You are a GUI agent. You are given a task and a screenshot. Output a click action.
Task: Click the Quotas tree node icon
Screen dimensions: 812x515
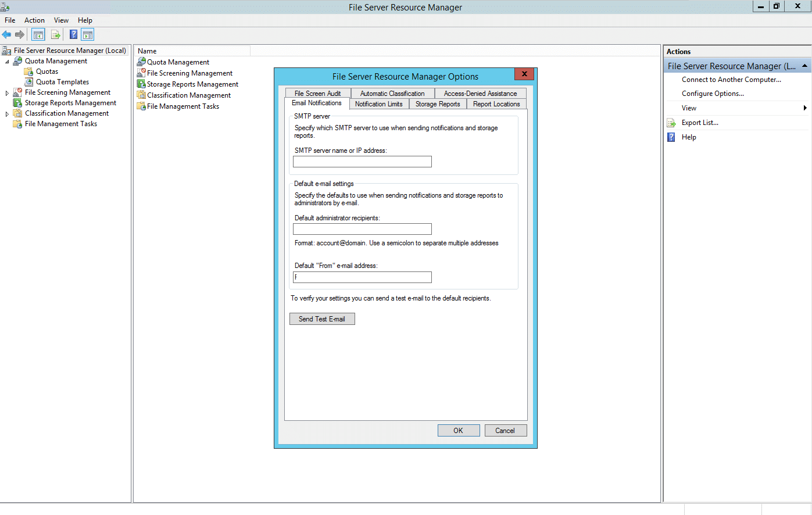tap(28, 71)
